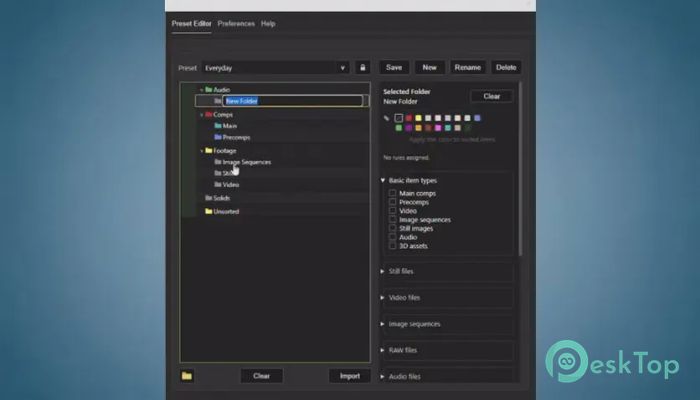Expand the Image sequences rules section
This screenshot has height=400, width=700.
pos(383,324)
